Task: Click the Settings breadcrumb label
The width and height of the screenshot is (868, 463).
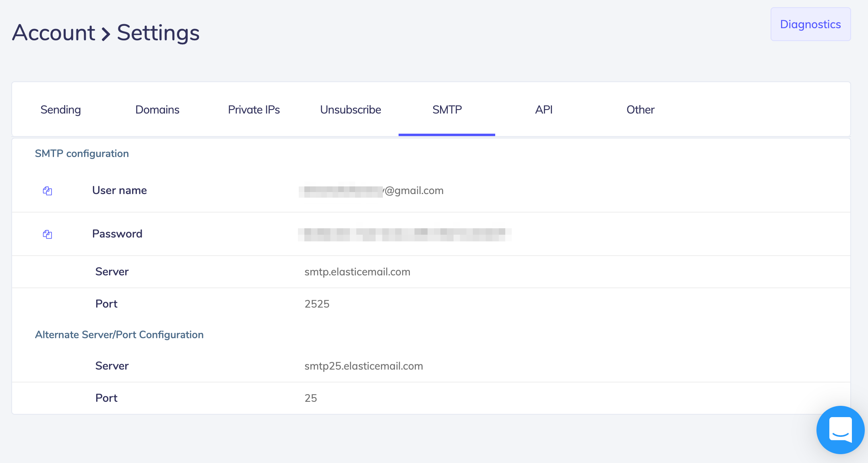Action: (x=158, y=33)
